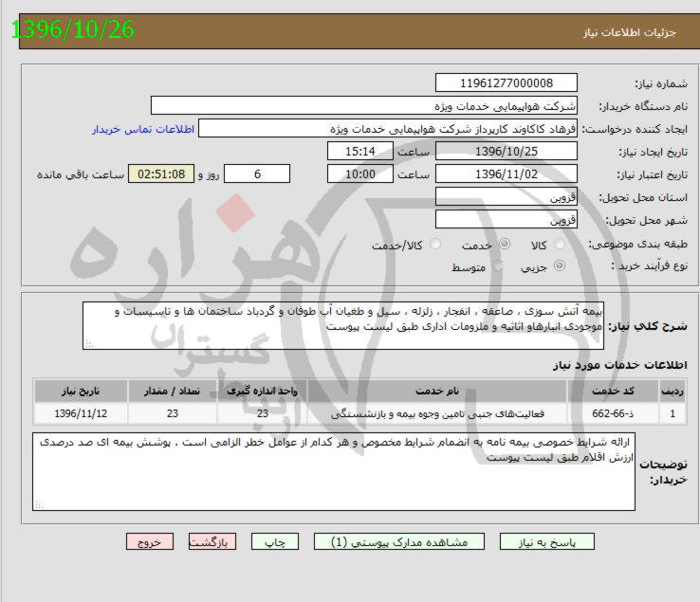This screenshot has height=602, width=700.
Task: Click creation date field 1396/10/25
Action: [x=507, y=152]
